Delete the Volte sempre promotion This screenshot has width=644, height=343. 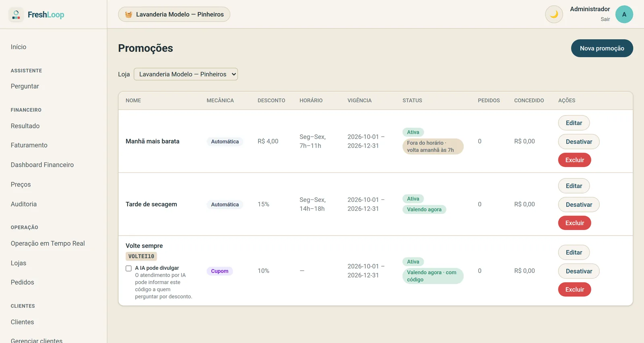coord(574,290)
